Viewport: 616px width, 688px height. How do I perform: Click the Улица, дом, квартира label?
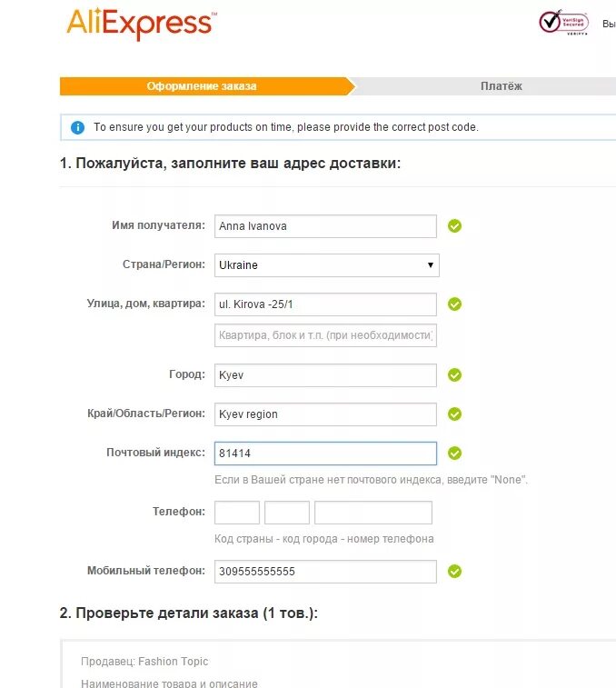[x=146, y=304]
